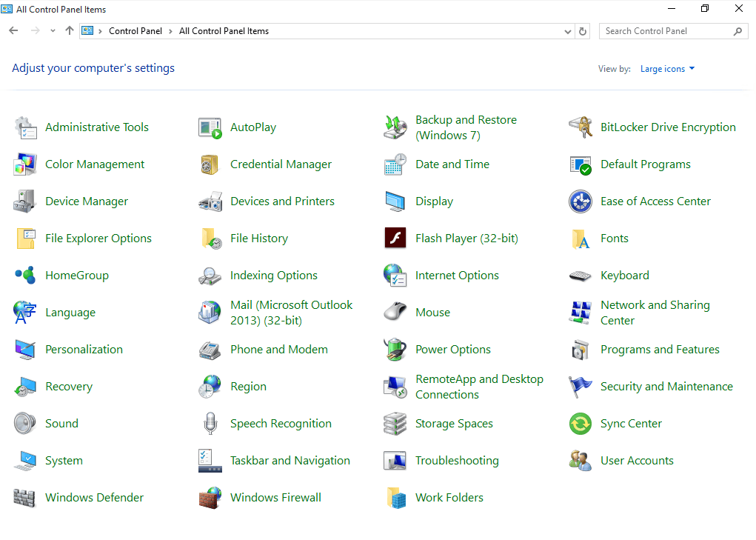Go up one level with Up arrow
Image resolution: width=756 pixels, height=540 pixels.
[x=70, y=31]
